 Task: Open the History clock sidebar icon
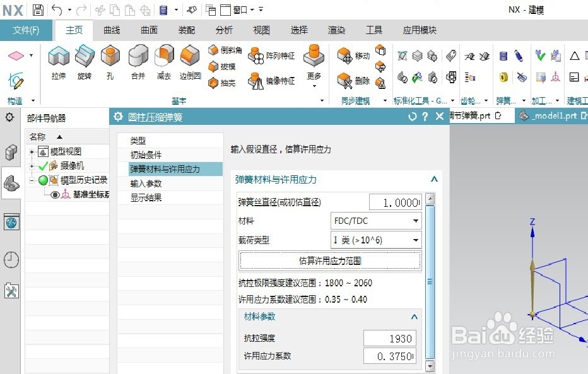coord(11,259)
